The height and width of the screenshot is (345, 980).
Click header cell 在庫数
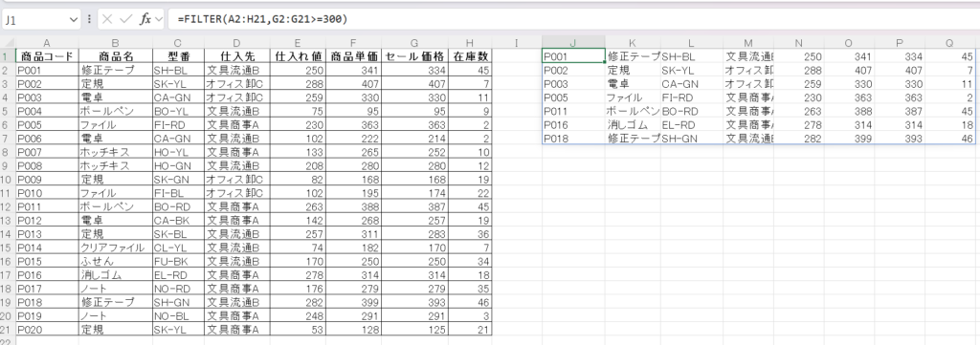(x=470, y=56)
